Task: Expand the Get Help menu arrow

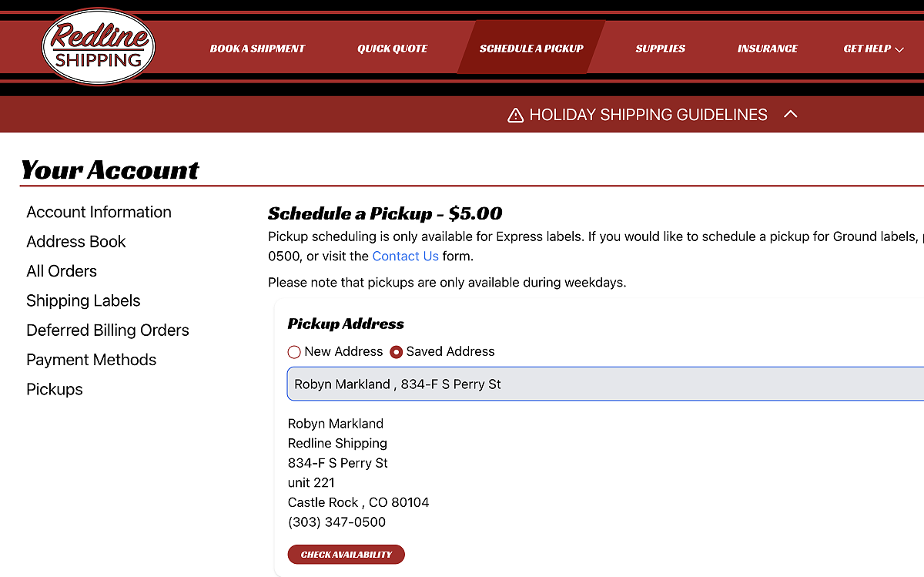Action: pos(899,49)
